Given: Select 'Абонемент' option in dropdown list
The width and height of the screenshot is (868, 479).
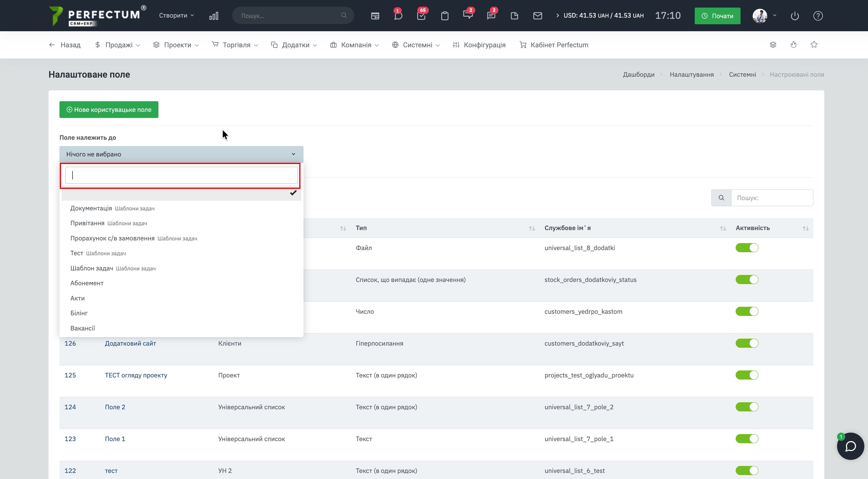Looking at the screenshot, I should [x=87, y=283].
